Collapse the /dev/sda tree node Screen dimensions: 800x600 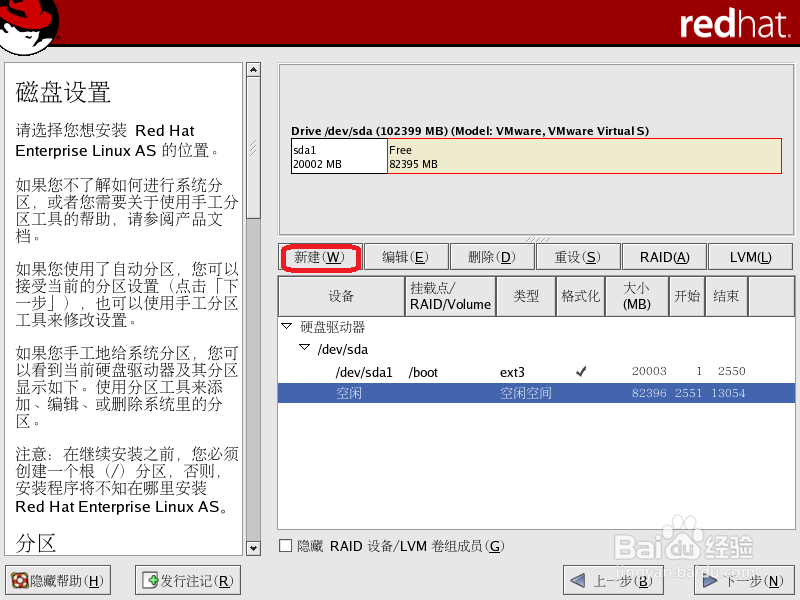(x=305, y=347)
